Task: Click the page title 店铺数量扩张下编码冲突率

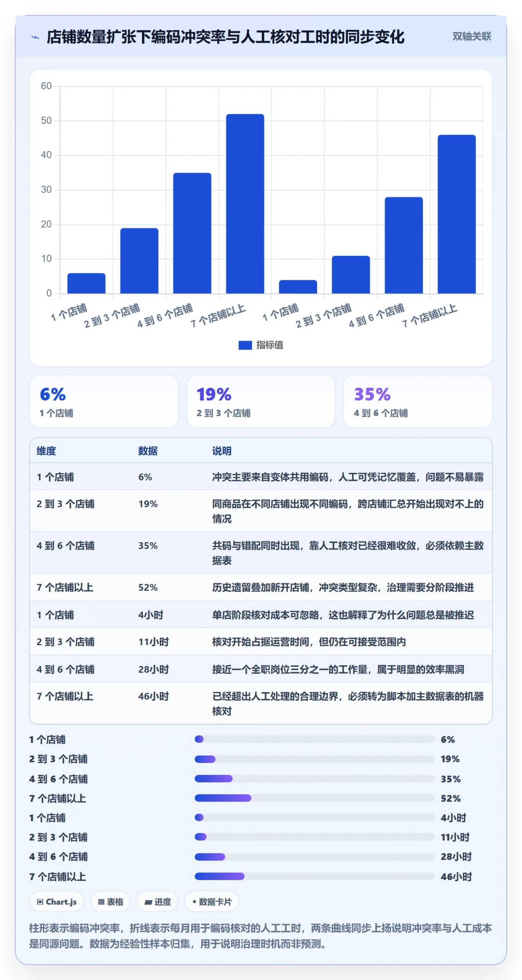Action: click(225, 37)
